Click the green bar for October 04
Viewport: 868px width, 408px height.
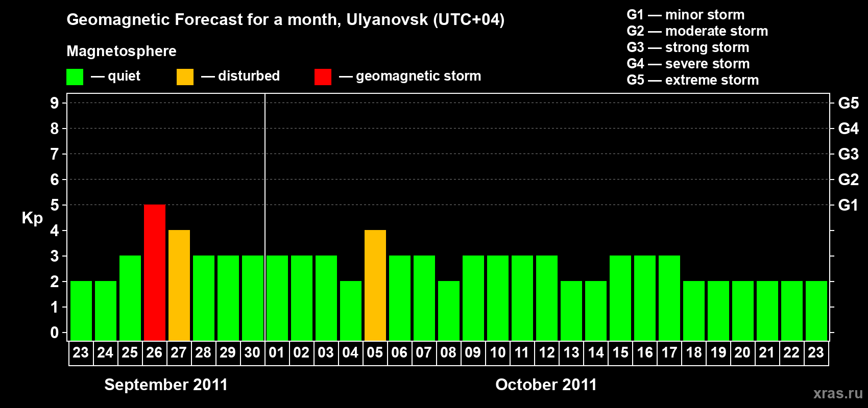[x=351, y=311]
